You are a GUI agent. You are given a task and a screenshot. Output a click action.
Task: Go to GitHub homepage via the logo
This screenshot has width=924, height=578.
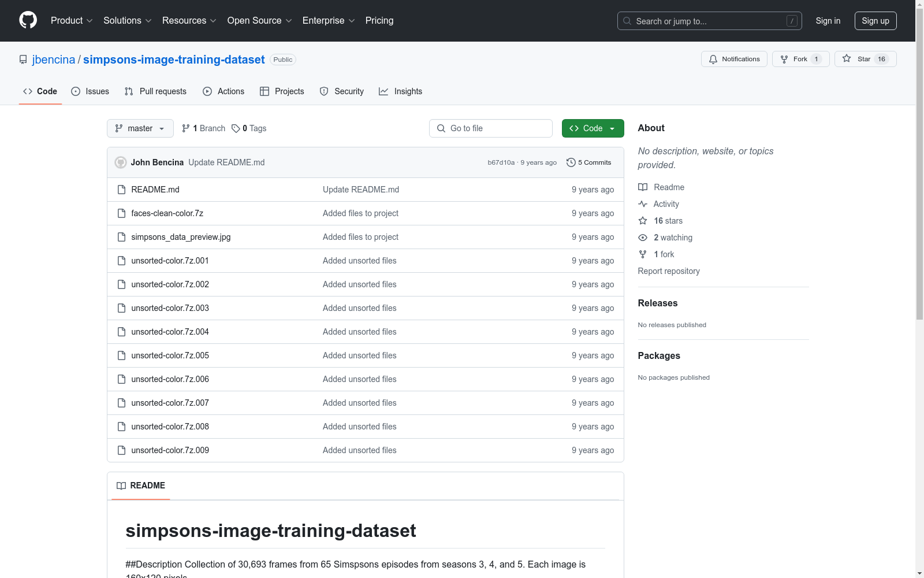point(28,20)
